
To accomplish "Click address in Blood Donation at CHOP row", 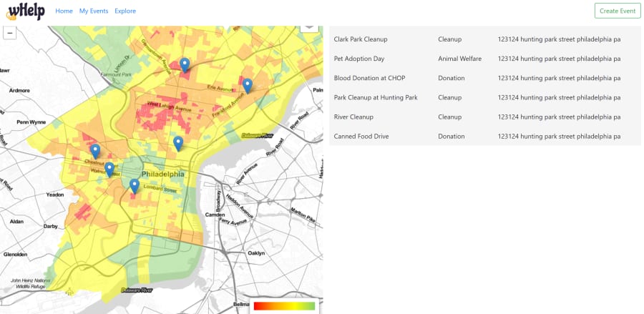I will (559, 78).
